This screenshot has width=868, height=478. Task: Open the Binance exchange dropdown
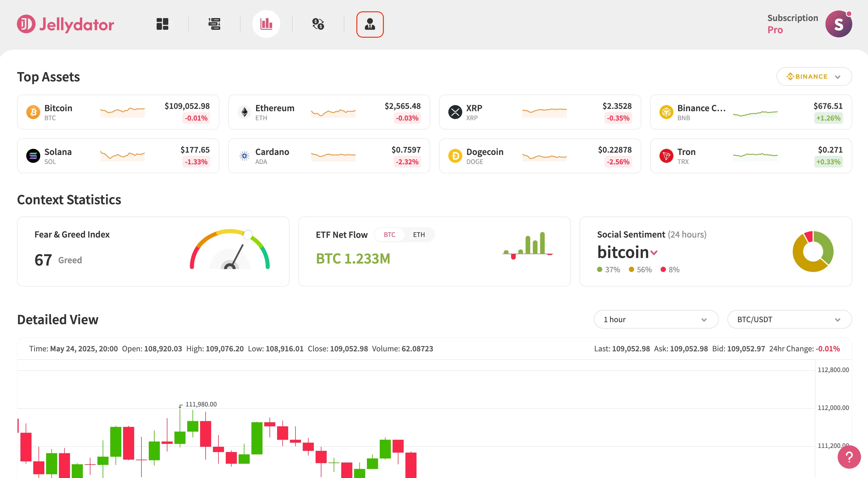tap(814, 76)
